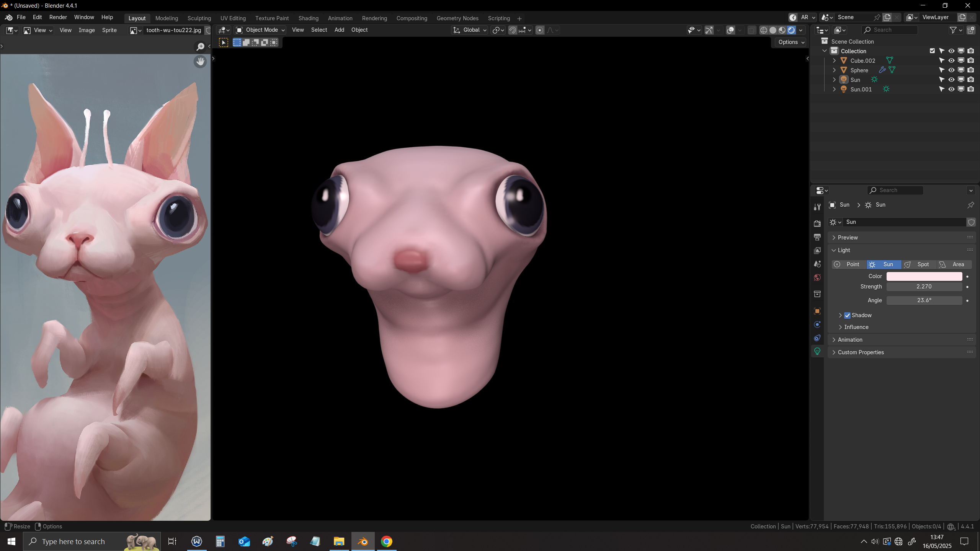This screenshot has width=980, height=551.
Task: Set light type to Point
Action: pos(849,265)
